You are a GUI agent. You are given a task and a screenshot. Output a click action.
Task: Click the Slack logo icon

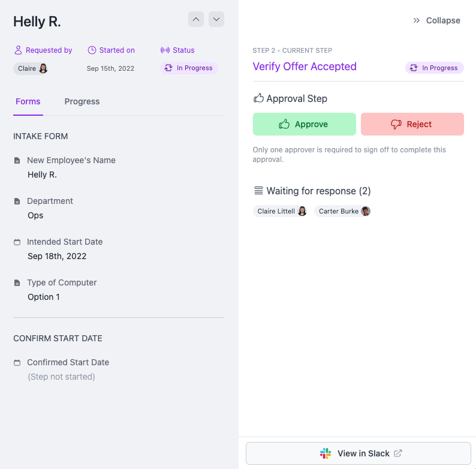[x=326, y=453]
